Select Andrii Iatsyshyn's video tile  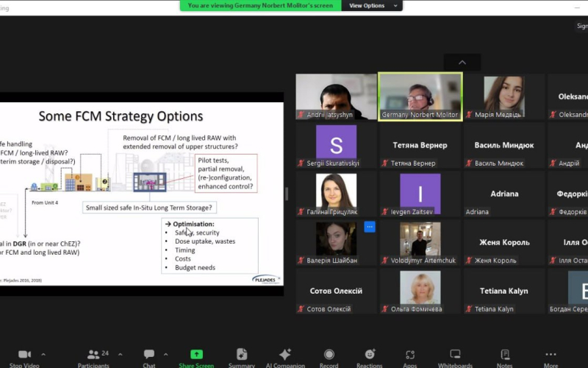click(x=336, y=96)
